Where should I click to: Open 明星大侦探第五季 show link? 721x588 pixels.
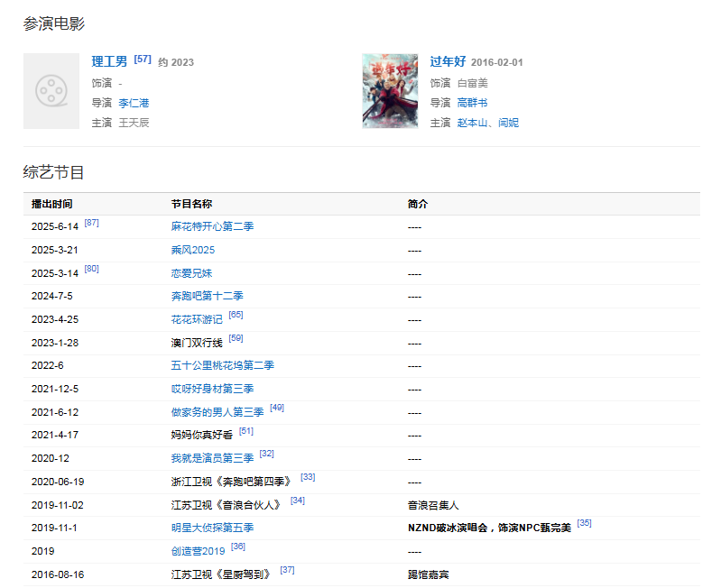(212, 528)
